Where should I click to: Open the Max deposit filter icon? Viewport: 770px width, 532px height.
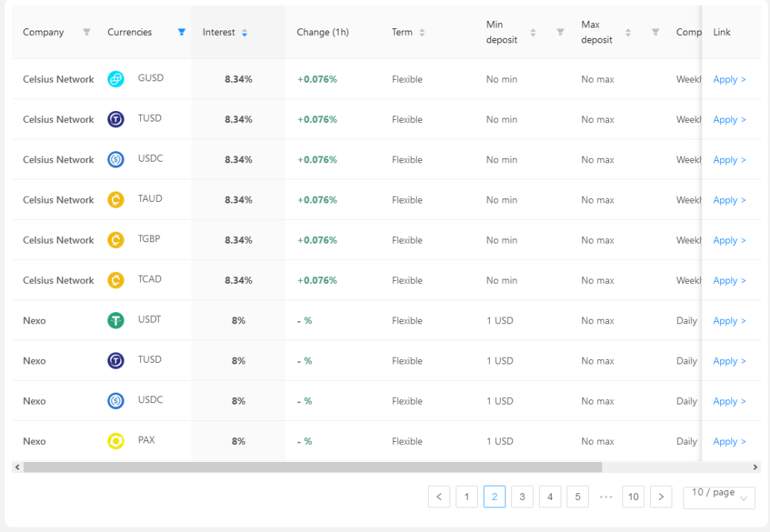(x=655, y=32)
